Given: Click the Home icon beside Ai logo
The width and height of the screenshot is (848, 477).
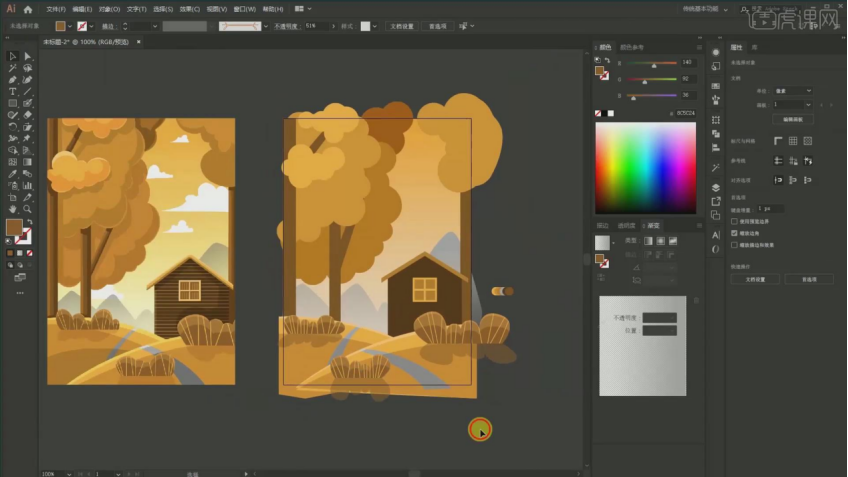Looking at the screenshot, I should (28, 9).
